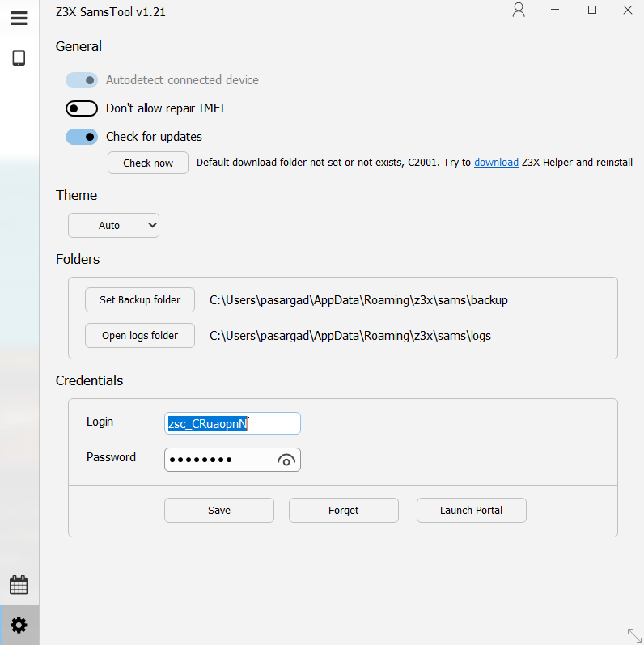
Task: Click into the Login input field
Action: (x=232, y=423)
